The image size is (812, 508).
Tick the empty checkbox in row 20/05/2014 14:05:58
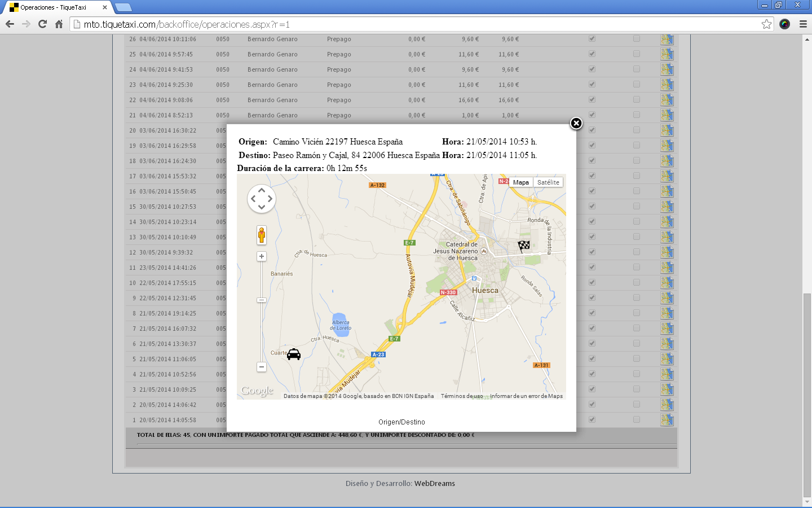(636, 419)
